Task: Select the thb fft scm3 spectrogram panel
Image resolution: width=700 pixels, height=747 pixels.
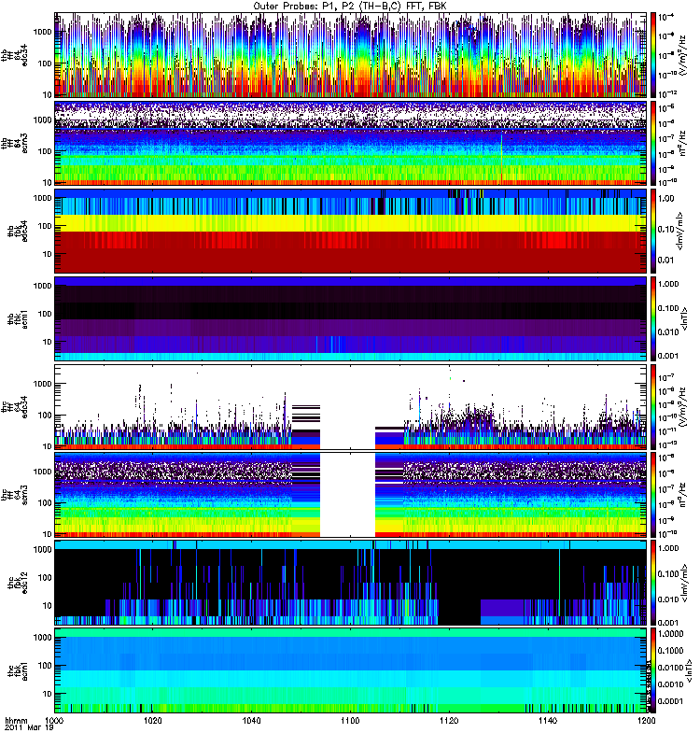Action: click(x=350, y=142)
